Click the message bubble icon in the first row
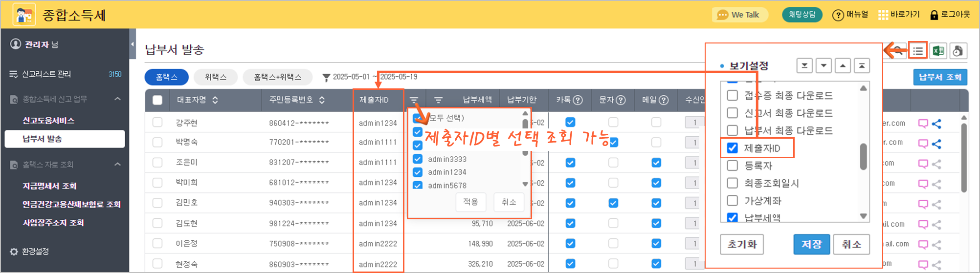This screenshot has height=273, width=980. pyautogui.click(x=923, y=124)
